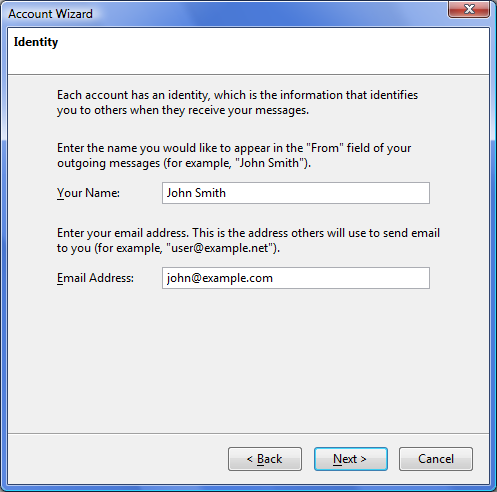This screenshot has height=492, width=497.
Task: Click the "Enter your email address" instruction text
Action: (248, 240)
